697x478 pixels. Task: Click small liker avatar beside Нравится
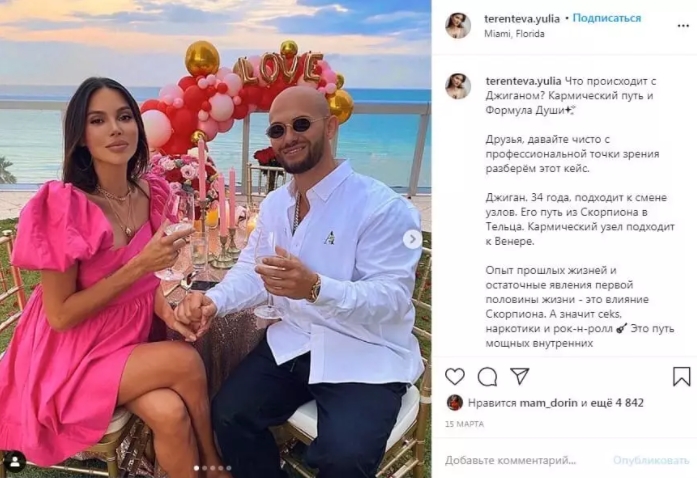coord(454,402)
